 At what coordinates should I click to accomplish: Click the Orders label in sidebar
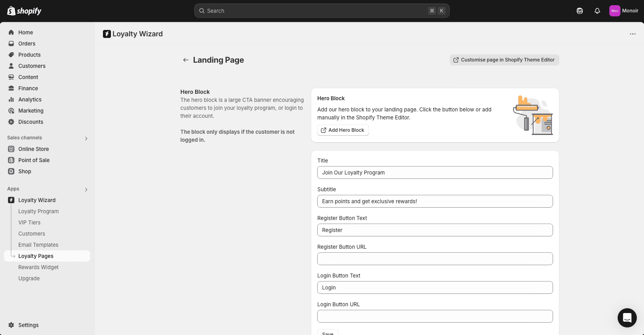27,44
